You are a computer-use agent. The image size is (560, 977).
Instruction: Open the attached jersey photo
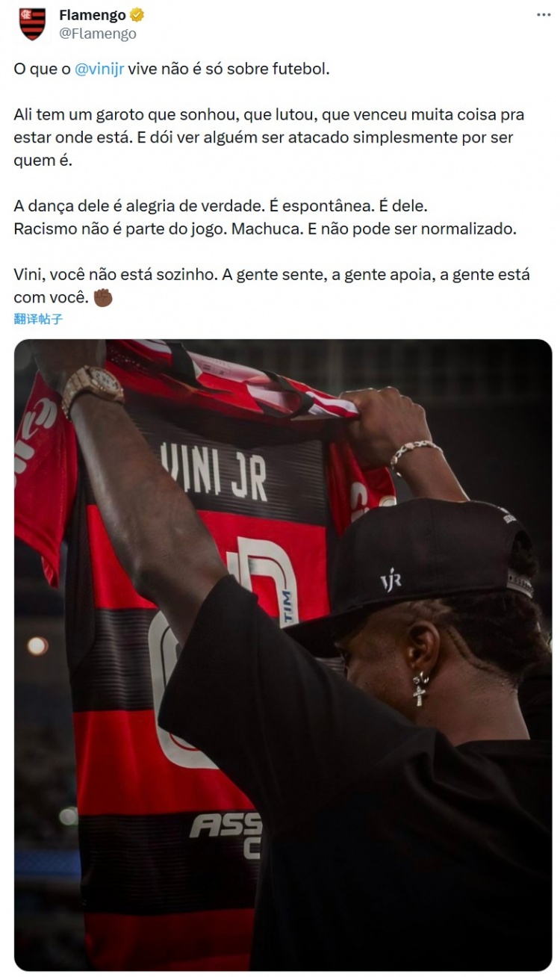coord(283,655)
